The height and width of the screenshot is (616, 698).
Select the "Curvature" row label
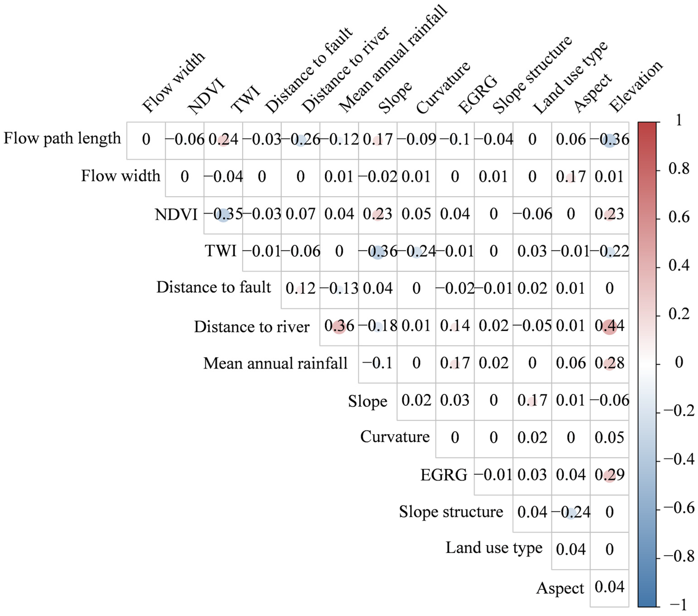point(395,437)
